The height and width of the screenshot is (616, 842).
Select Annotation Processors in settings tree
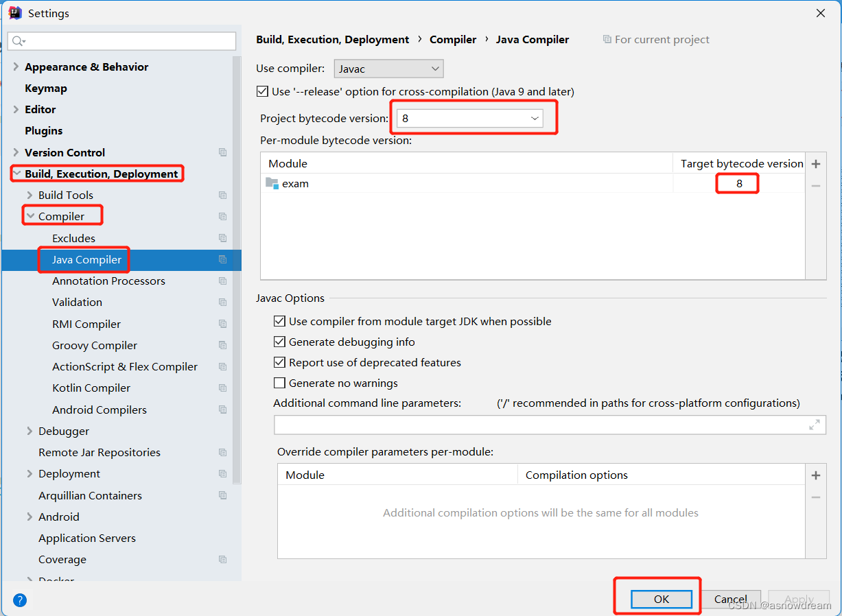click(x=108, y=281)
